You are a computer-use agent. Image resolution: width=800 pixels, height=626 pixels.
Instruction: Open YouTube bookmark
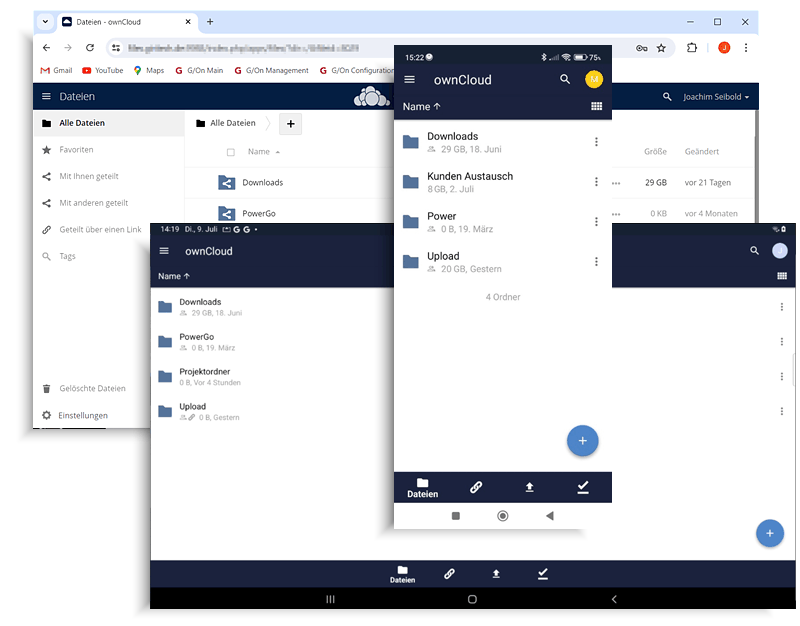point(103,70)
